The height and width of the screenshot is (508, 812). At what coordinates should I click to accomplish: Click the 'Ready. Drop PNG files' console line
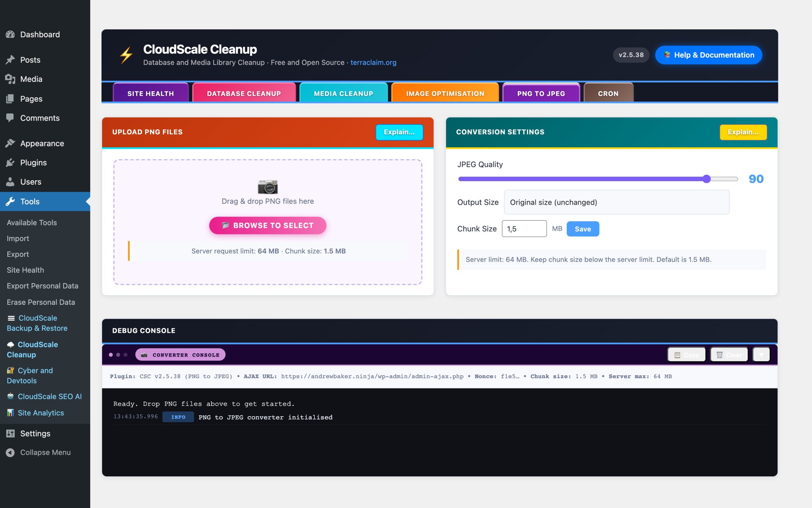click(x=204, y=404)
